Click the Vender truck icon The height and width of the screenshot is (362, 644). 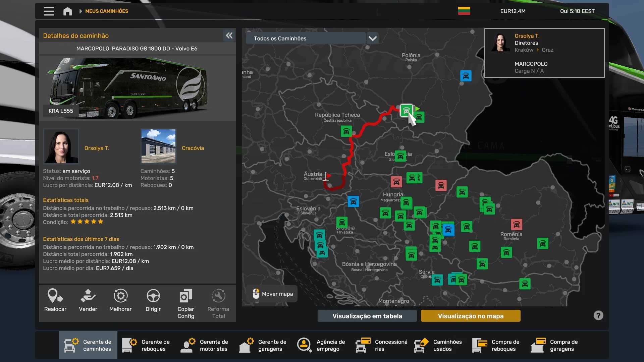88,296
